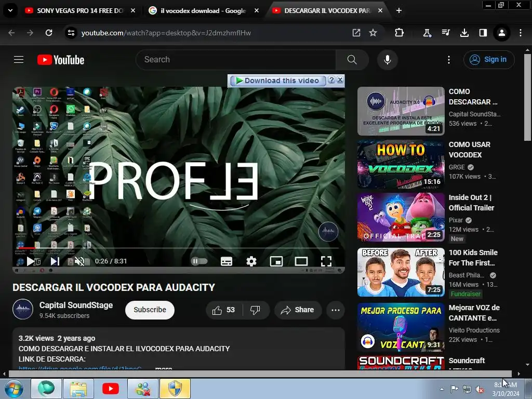
Task: Toggle browser side panel
Action: 483,33
